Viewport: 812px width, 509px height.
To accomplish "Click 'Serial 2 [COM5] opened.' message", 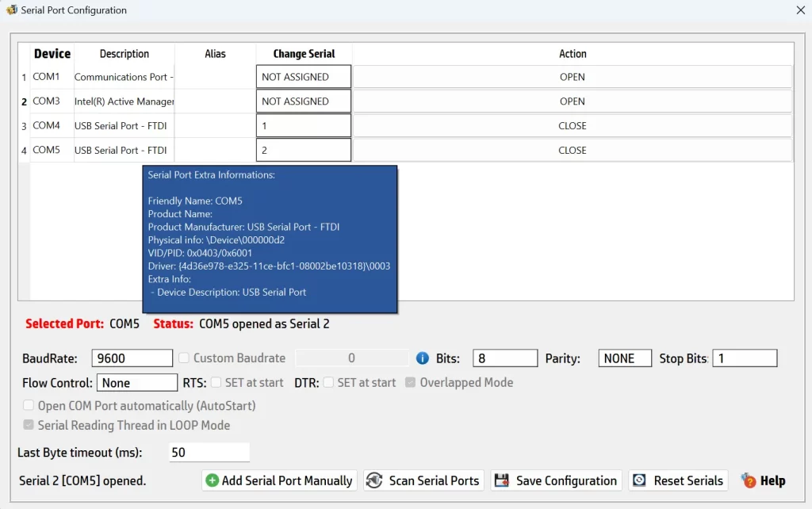I will coord(82,480).
